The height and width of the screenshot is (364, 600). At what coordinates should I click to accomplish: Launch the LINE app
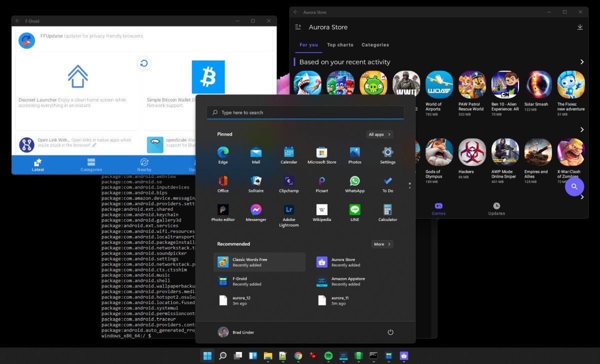tap(355, 212)
